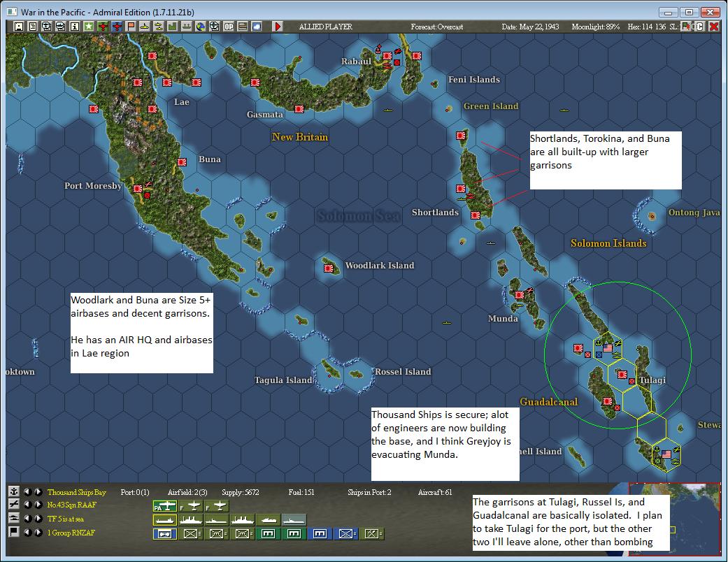Click the red play triangle end-turn button

278,27
